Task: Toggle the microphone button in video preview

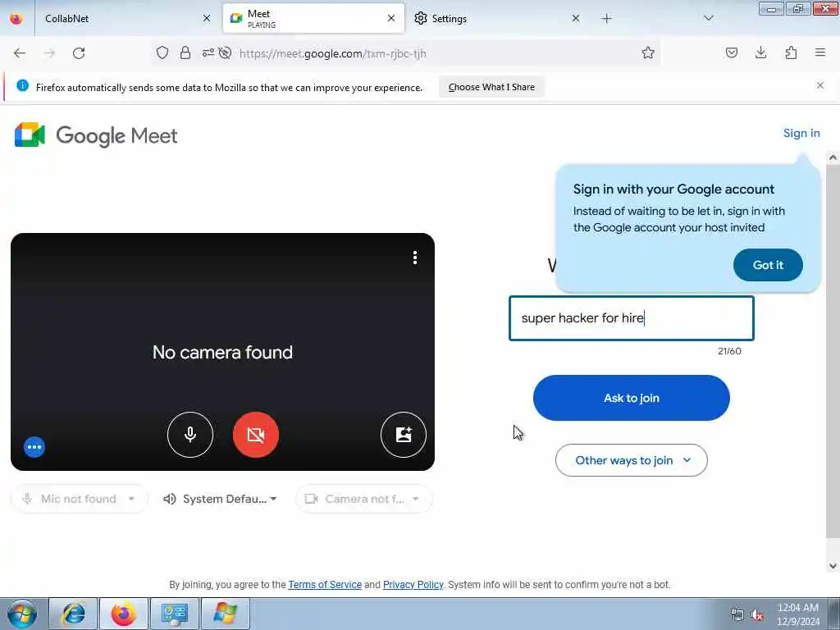Action: click(190, 435)
